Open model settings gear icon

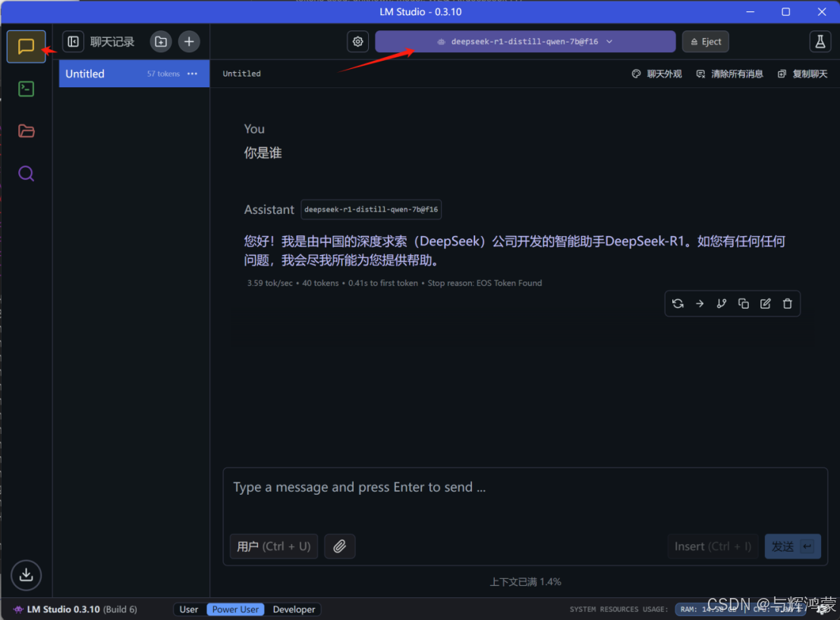point(358,42)
